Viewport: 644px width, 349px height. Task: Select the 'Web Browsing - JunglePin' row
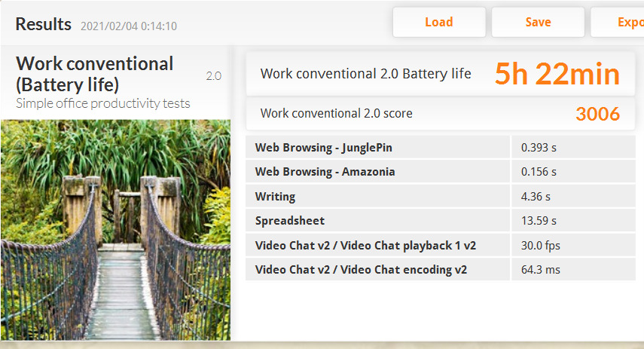pos(441,147)
